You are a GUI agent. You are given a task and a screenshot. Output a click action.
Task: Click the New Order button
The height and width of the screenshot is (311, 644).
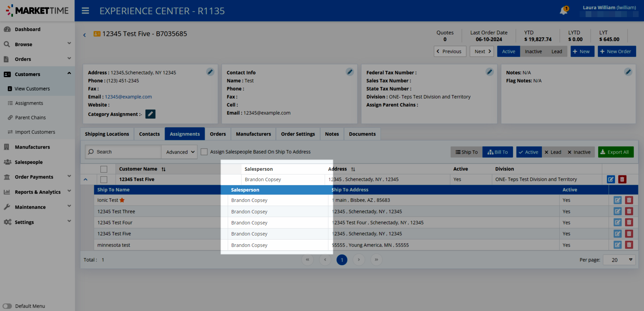coord(616,51)
